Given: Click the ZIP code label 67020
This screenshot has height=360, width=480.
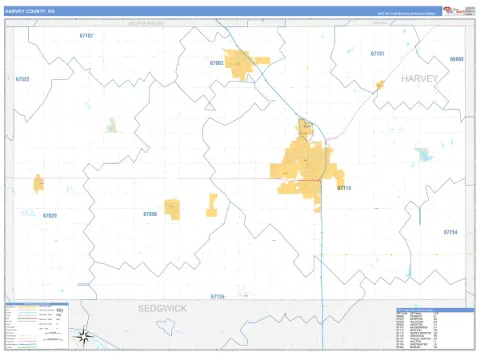Looking at the screenshot, I should (50, 216).
